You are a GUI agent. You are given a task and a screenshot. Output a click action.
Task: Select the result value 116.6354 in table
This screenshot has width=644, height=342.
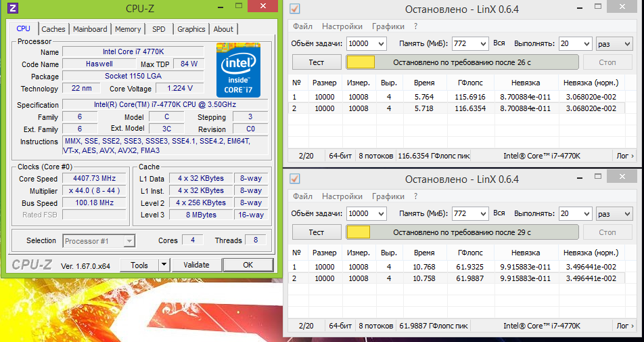coord(470,108)
